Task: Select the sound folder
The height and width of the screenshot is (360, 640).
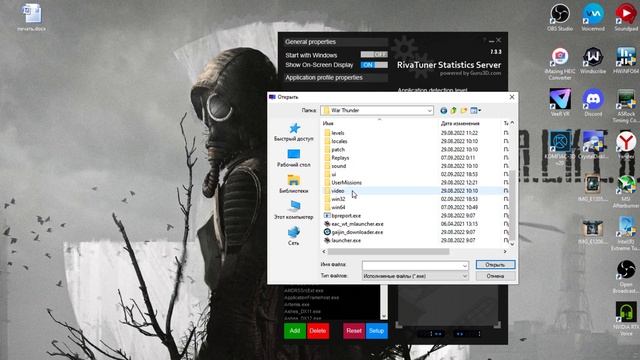Action: point(339,166)
